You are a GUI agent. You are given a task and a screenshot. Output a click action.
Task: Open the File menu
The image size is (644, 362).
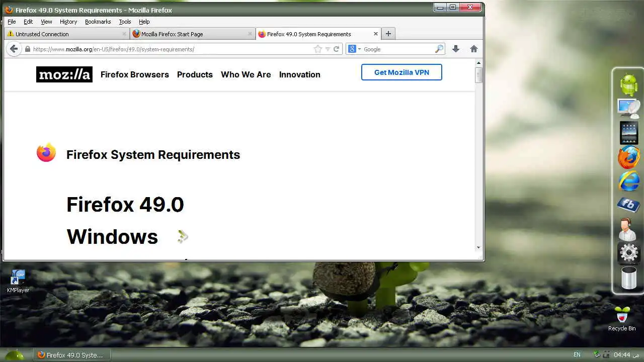[12, 22]
